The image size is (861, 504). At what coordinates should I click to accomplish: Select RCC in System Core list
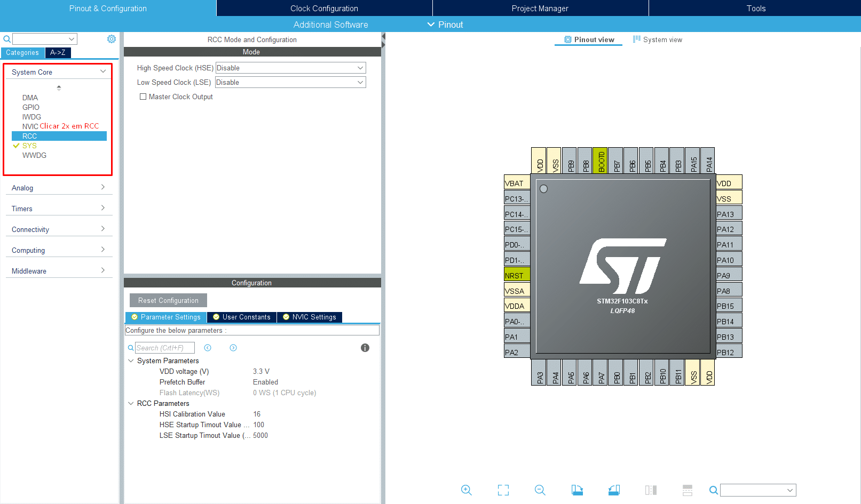click(59, 136)
